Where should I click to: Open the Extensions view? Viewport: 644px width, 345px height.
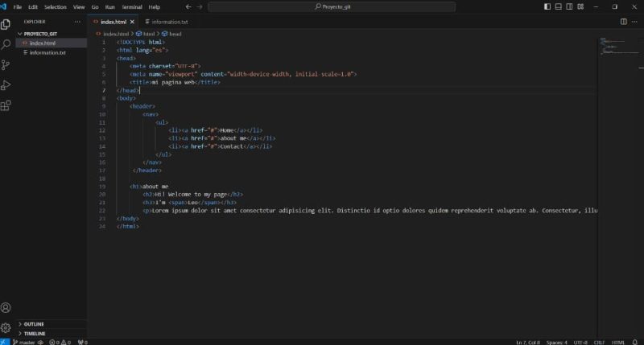click(6, 105)
